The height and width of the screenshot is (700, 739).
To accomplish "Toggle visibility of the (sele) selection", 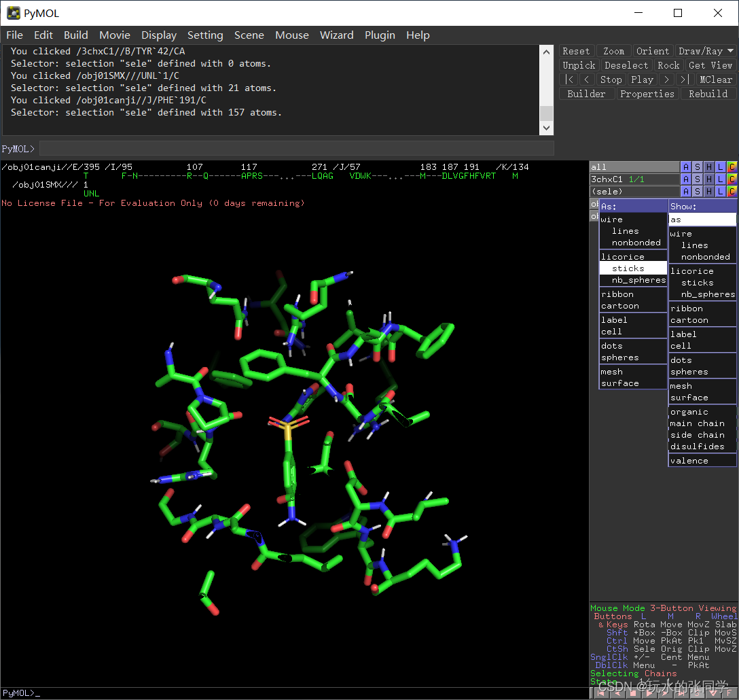I will (x=634, y=192).
